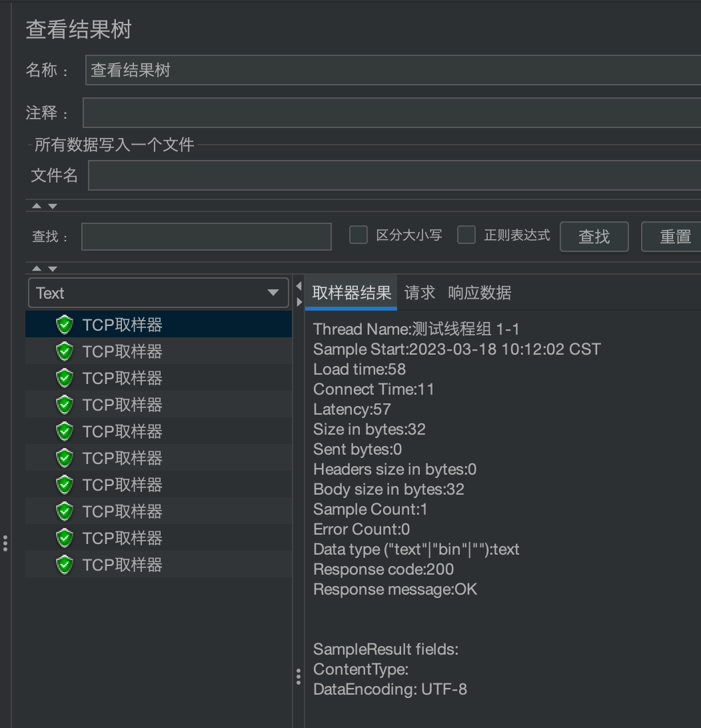Select the first TCP取样器 result row

pos(158,324)
